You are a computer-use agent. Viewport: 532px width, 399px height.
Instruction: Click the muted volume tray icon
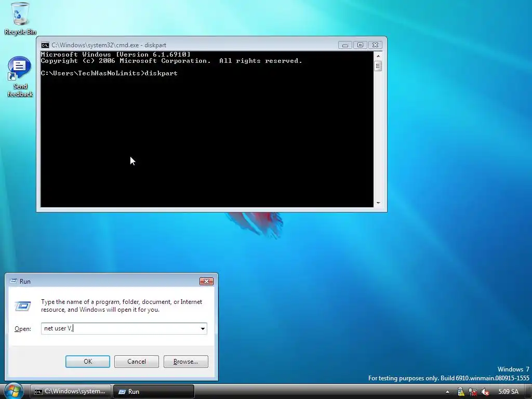point(485,392)
